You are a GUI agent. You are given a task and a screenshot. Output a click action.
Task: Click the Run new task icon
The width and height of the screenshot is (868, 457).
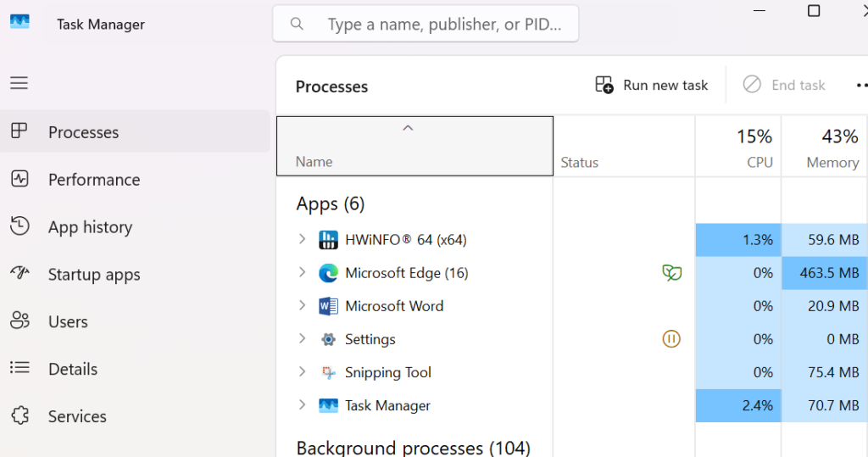604,85
